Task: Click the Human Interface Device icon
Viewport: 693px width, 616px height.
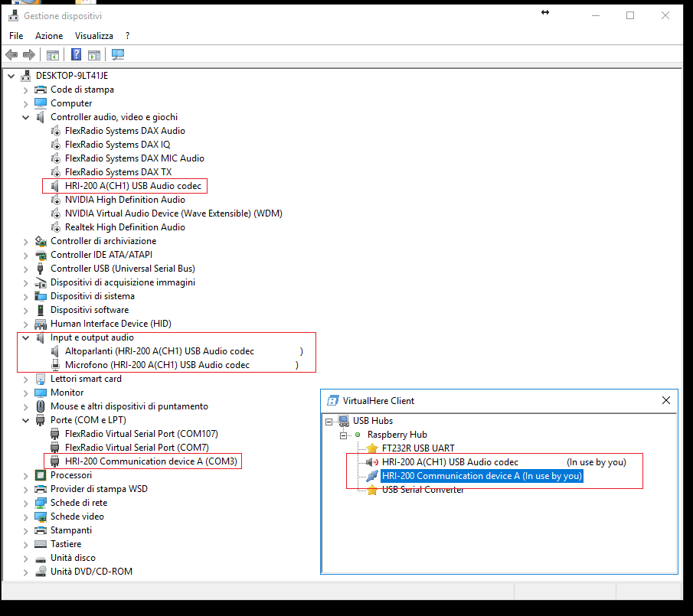Action: pos(41,324)
